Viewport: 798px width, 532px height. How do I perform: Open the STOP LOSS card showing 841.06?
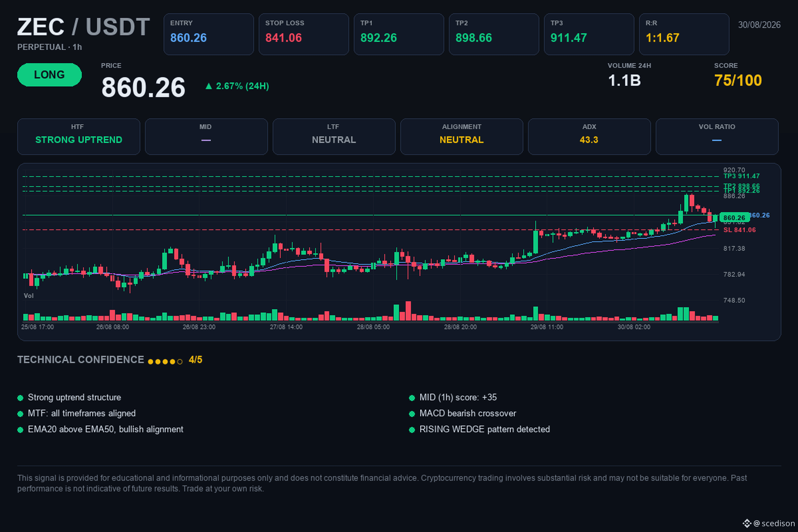coord(304,34)
